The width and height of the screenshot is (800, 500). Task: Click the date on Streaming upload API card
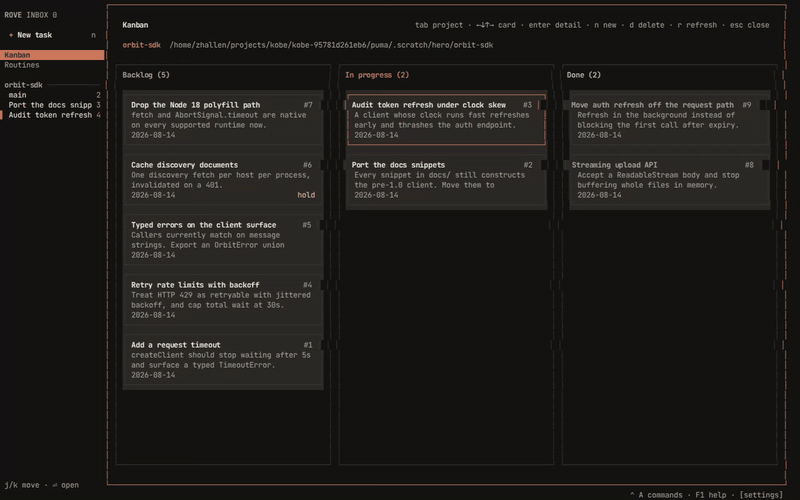[x=599, y=195]
